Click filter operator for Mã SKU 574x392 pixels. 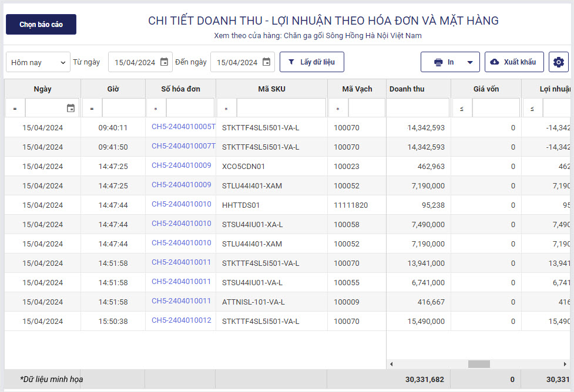tap(226, 109)
